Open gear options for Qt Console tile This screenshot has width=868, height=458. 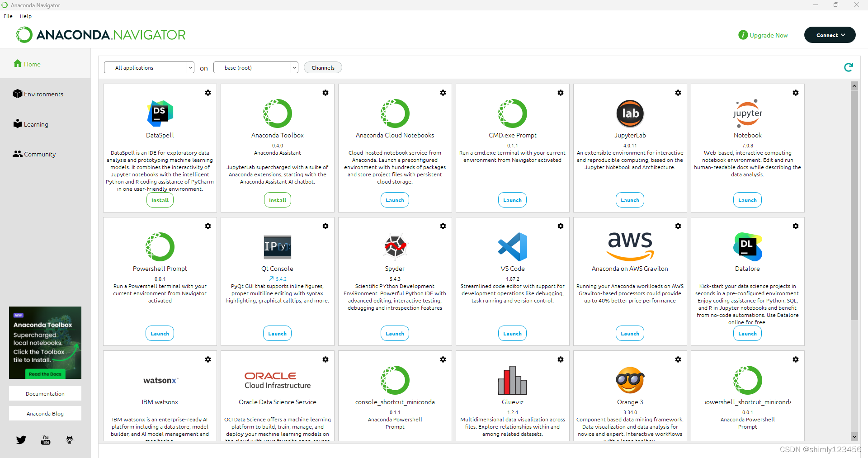click(x=325, y=226)
